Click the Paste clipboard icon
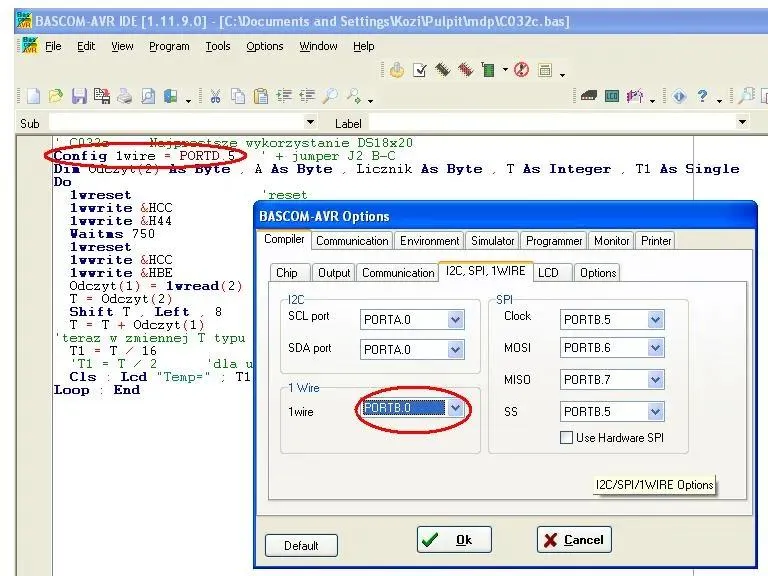The width and height of the screenshot is (768, 576). click(260, 97)
